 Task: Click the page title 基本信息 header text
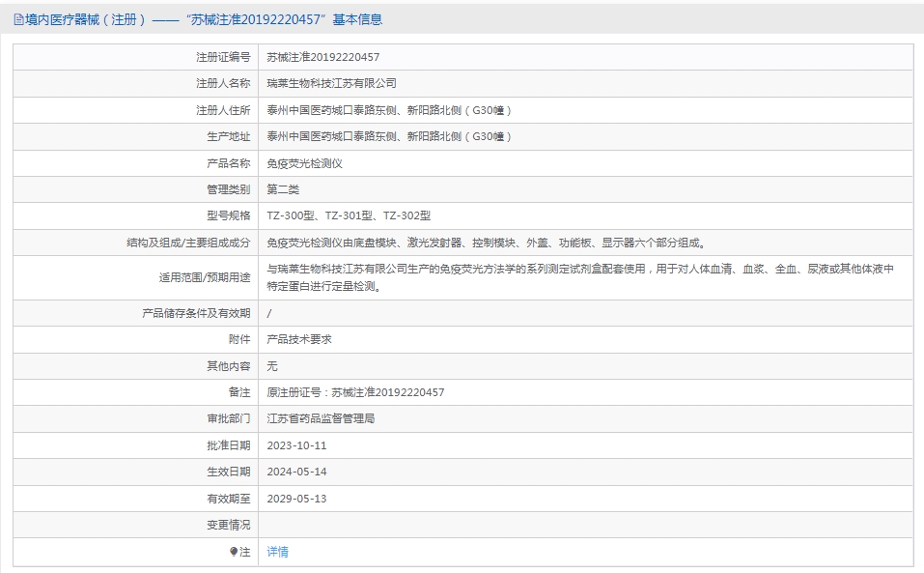(x=357, y=20)
